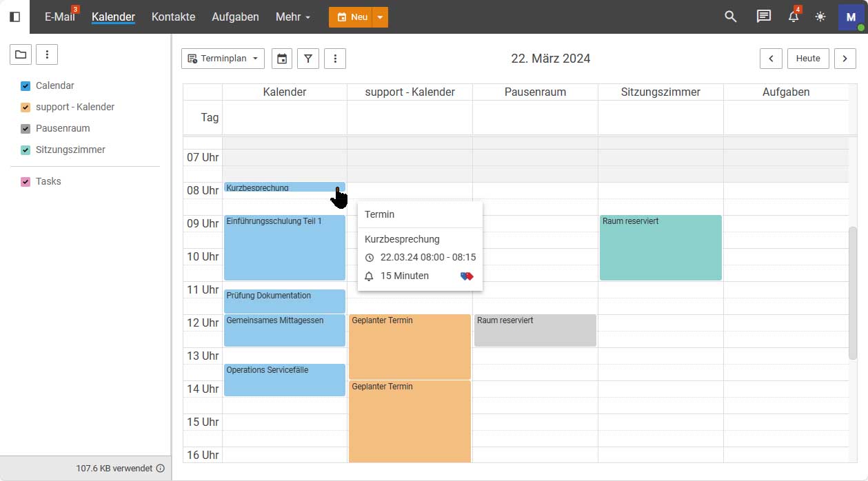Image resolution: width=868 pixels, height=481 pixels.
Task: Switch to the Kontakte tab
Action: coord(173,17)
